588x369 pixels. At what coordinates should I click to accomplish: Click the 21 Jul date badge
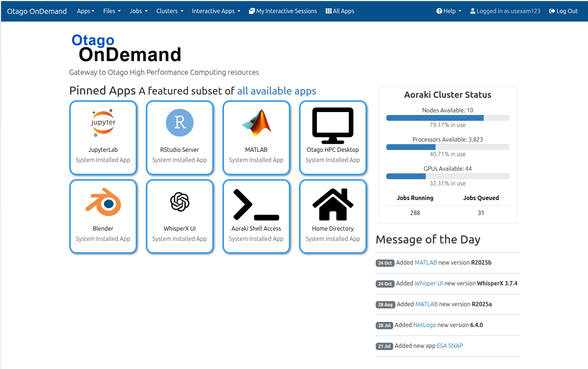point(384,346)
